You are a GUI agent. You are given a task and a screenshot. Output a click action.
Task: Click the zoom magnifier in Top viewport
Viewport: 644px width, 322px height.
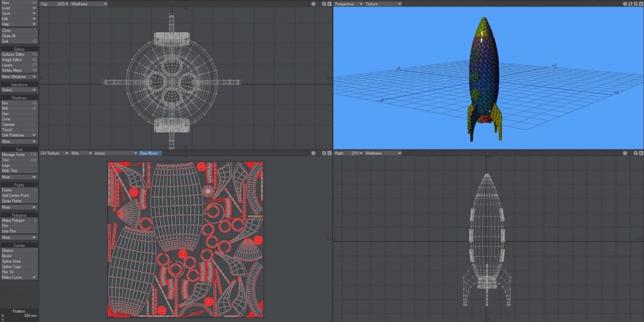[322, 4]
